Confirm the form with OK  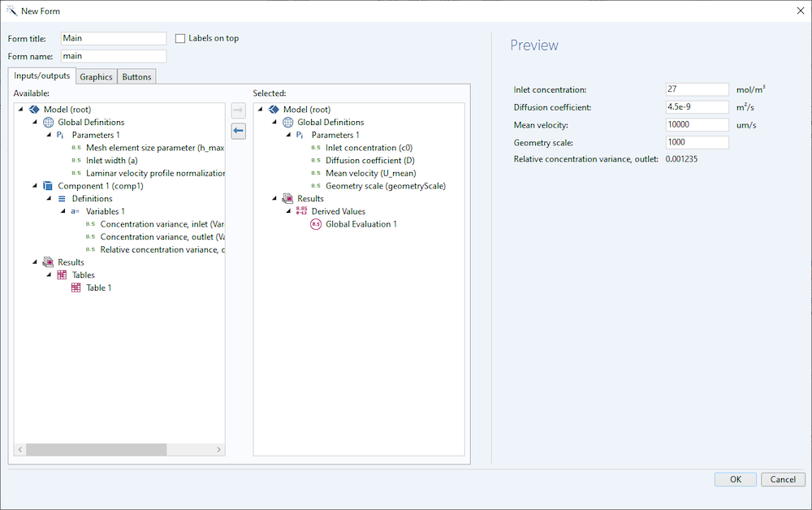click(736, 479)
